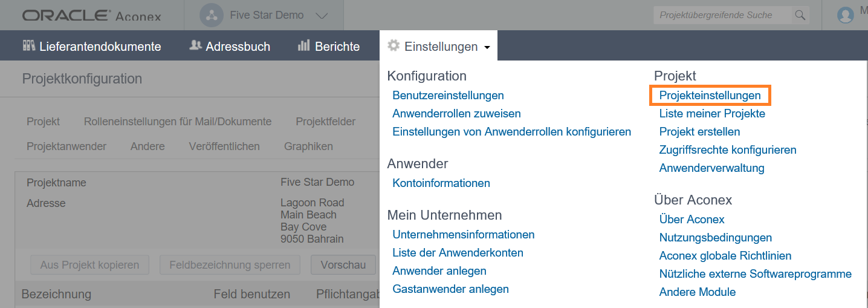Open Andere Module link
Screen dimensions: 868x308
click(697, 292)
